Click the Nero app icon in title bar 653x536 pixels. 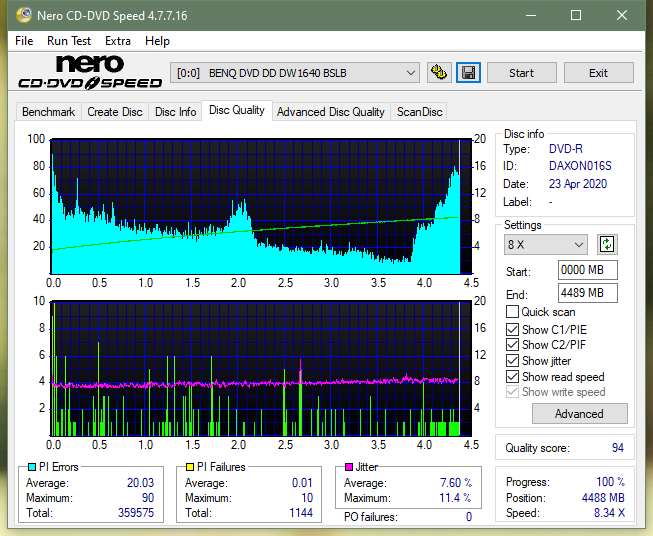point(24,15)
